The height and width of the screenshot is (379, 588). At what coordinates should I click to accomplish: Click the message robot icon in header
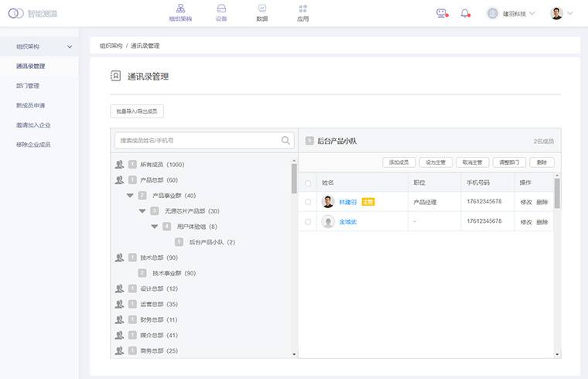[x=442, y=13]
